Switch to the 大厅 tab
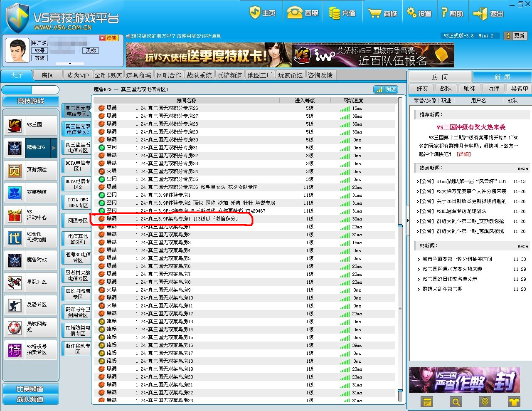 (x=17, y=75)
